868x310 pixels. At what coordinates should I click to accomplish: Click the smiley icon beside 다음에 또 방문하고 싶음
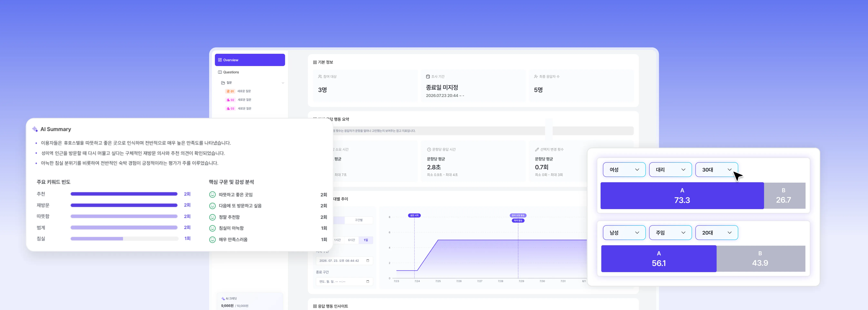coord(212,206)
